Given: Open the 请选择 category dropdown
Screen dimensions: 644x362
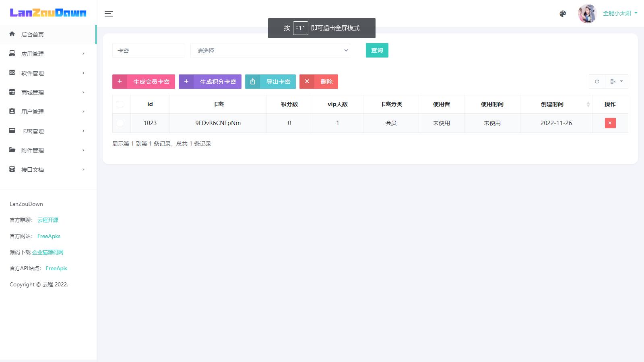Looking at the screenshot, I should click(270, 50).
